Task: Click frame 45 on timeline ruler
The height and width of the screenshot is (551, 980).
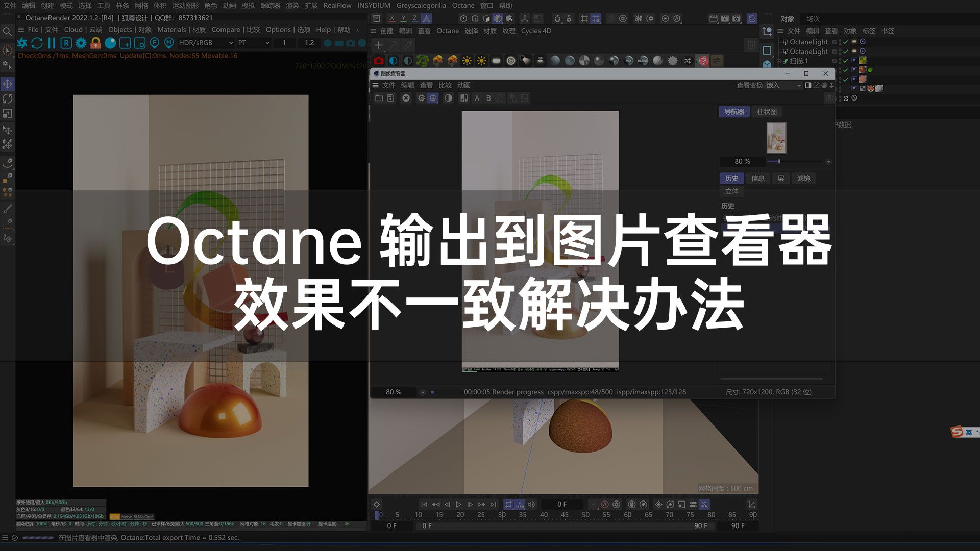Action: click(x=565, y=515)
